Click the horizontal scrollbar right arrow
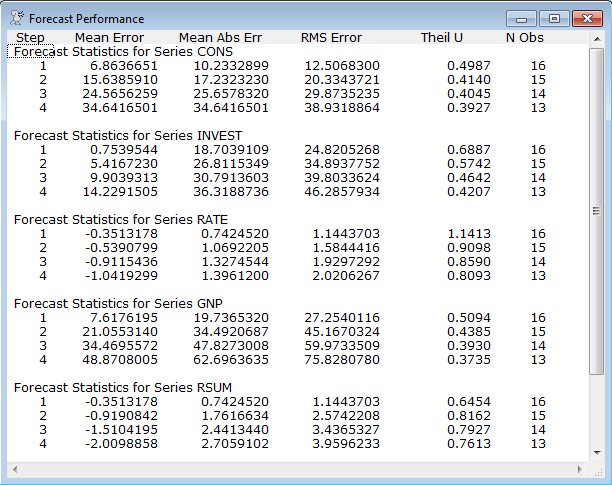The image size is (612, 485). [580, 468]
